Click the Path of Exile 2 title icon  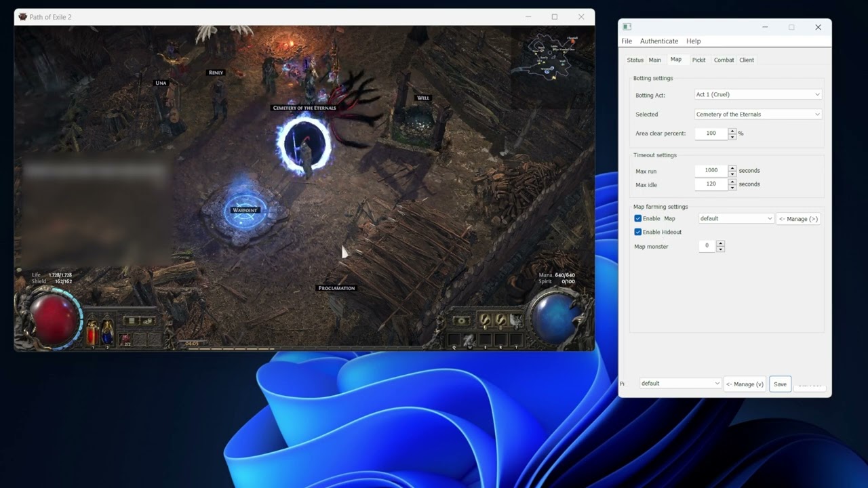point(22,17)
